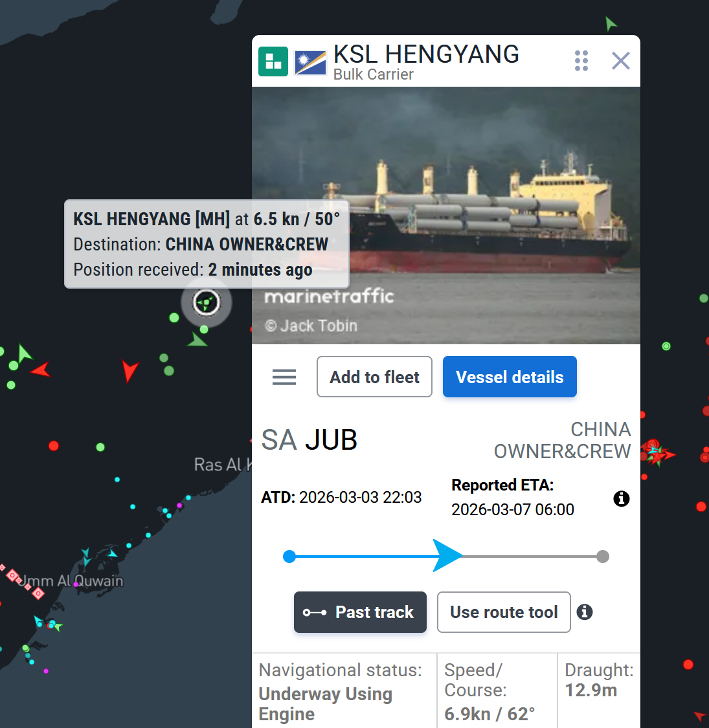709x728 pixels.
Task: Click the info icon next to Reported ETA
Action: 621,499
